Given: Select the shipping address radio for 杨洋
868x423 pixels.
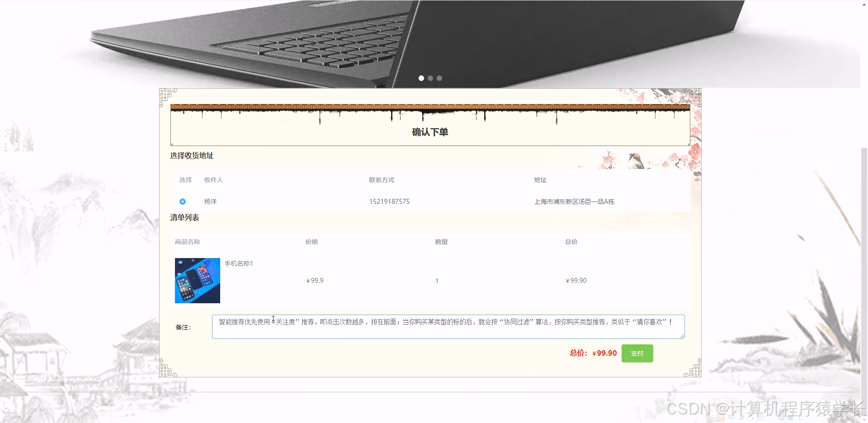Looking at the screenshot, I should click(183, 202).
